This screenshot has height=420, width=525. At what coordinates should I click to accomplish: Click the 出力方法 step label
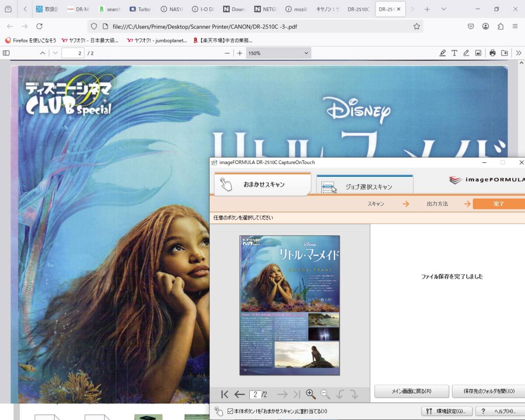pos(437,204)
